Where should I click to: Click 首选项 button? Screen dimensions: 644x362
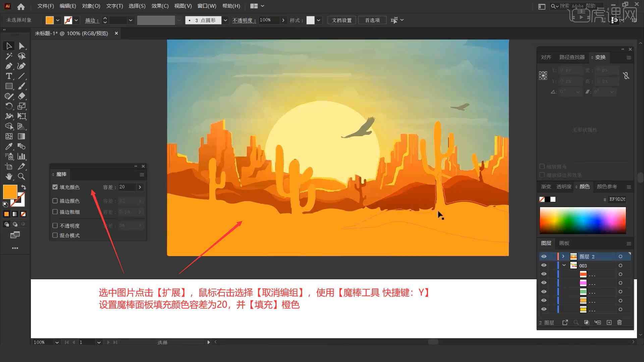[x=372, y=20]
